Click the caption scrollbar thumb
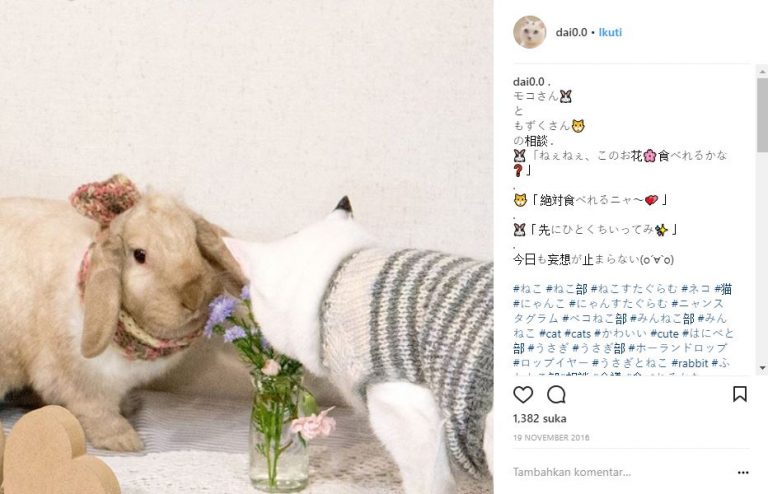768x494 pixels. (x=762, y=115)
